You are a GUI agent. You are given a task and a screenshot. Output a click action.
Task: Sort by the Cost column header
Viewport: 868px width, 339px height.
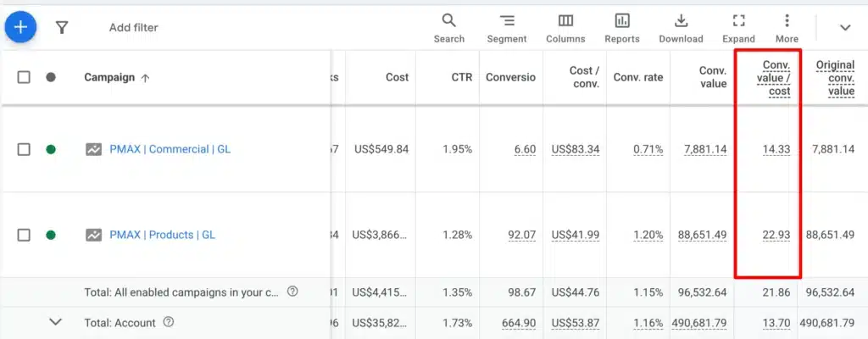[398, 78]
